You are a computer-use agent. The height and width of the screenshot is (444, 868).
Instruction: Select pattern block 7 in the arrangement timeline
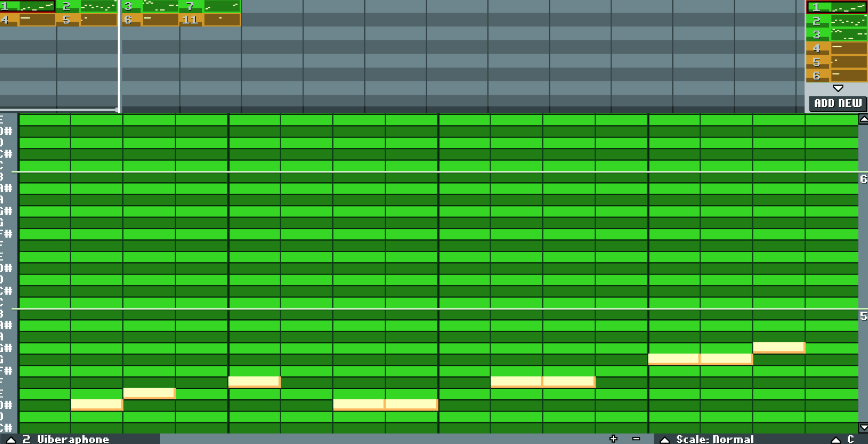tap(211, 6)
